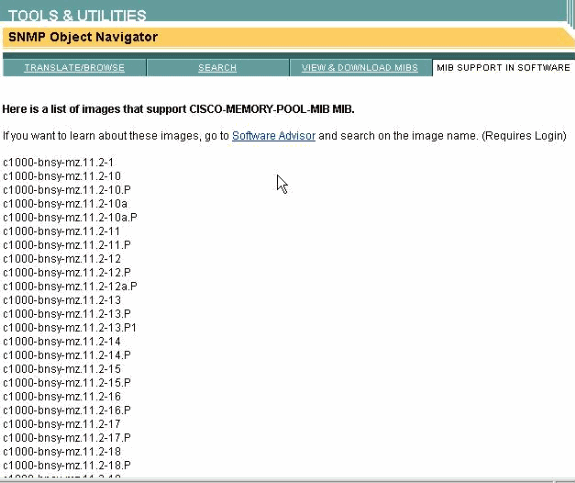This screenshot has width=575, height=483.
Task: Select image name c1000-bnsy-mz.11.2-13
Action: [62, 300]
